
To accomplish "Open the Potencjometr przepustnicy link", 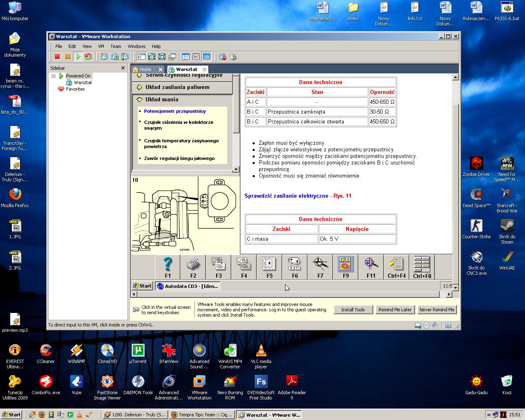I will (175, 111).
